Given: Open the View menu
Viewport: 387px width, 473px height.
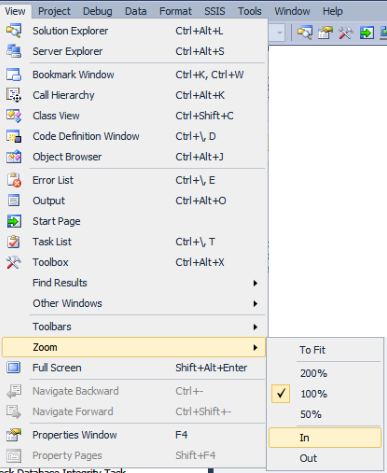Looking at the screenshot, I should click(x=15, y=11).
